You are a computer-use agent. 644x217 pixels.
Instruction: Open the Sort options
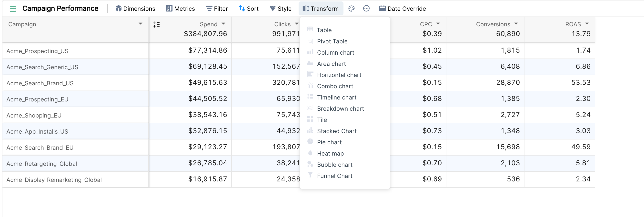click(249, 9)
